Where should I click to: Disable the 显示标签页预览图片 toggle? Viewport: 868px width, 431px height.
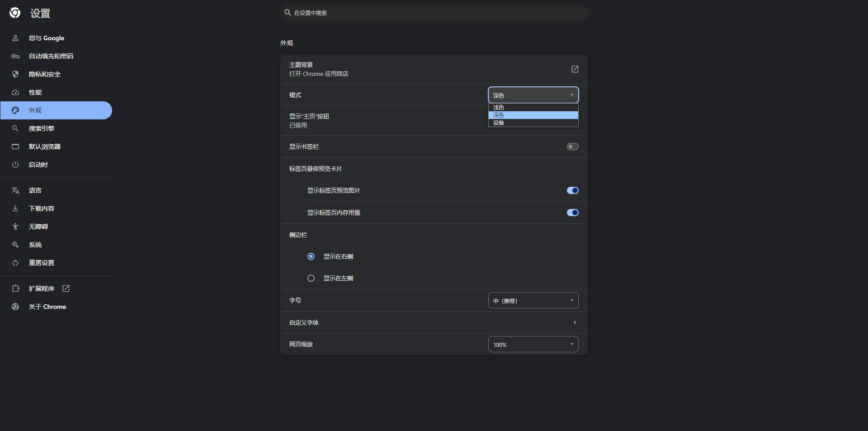[572, 190]
